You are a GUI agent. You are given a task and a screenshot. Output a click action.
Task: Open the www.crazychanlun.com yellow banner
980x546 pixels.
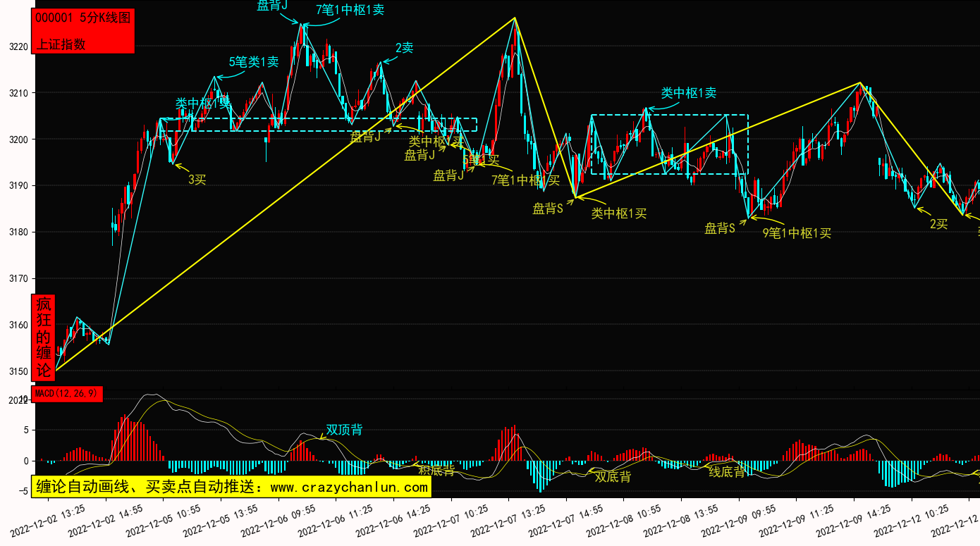231,487
